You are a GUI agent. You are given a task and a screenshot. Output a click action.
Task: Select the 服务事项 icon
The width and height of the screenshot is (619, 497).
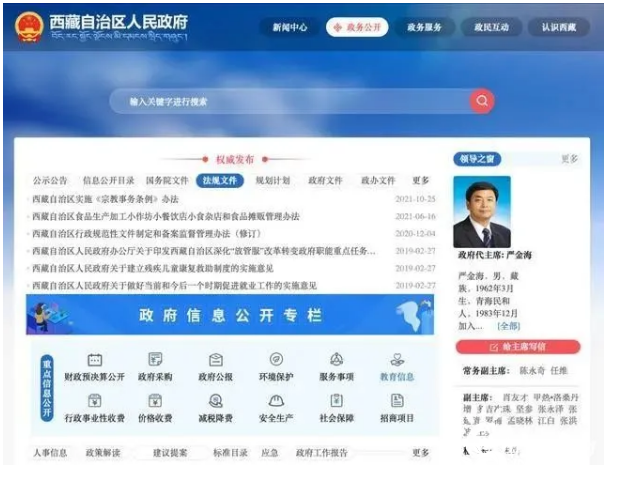click(x=336, y=360)
